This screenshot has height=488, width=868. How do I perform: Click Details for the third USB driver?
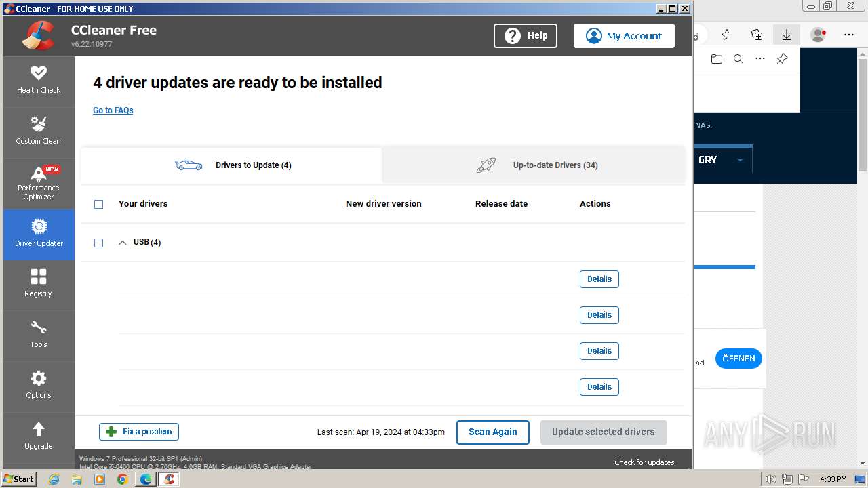coord(599,351)
